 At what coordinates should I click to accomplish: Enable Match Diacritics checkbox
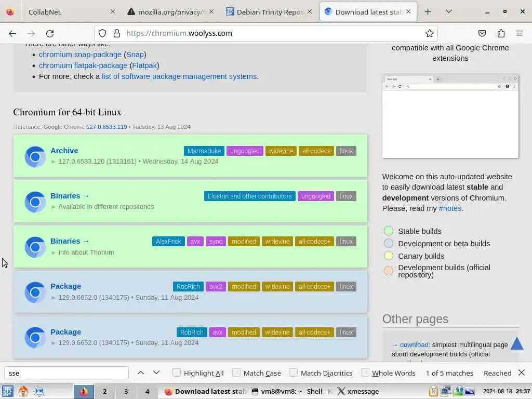pos(294,373)
